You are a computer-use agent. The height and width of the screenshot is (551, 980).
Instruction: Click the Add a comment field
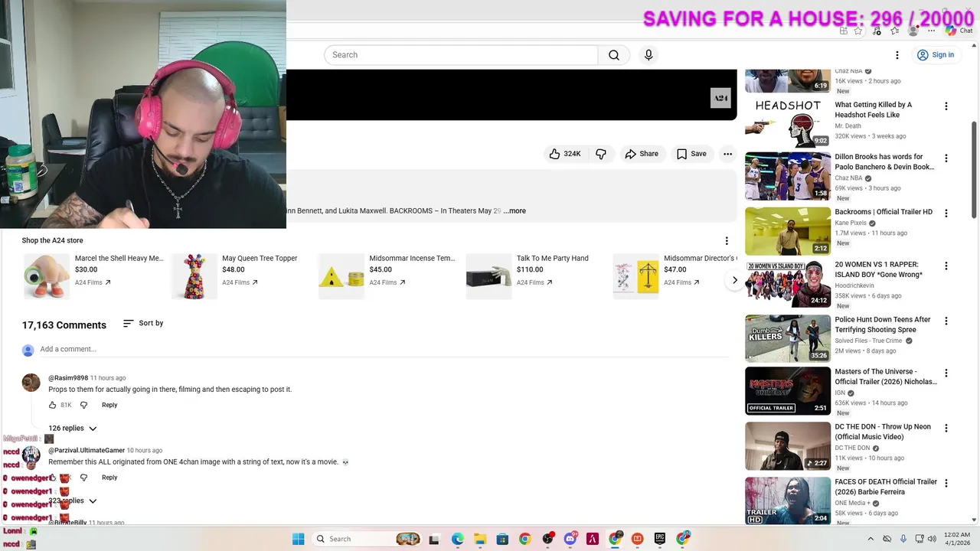point(383,350)
